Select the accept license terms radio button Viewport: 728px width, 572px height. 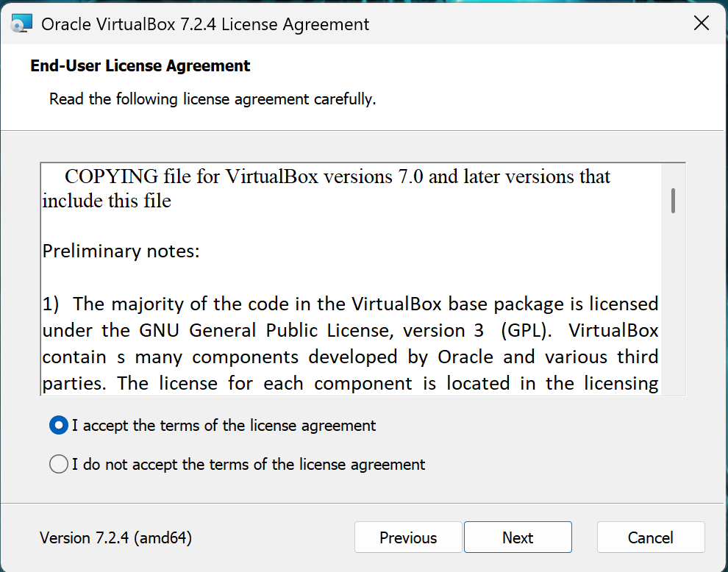click(x=59, y=425)
